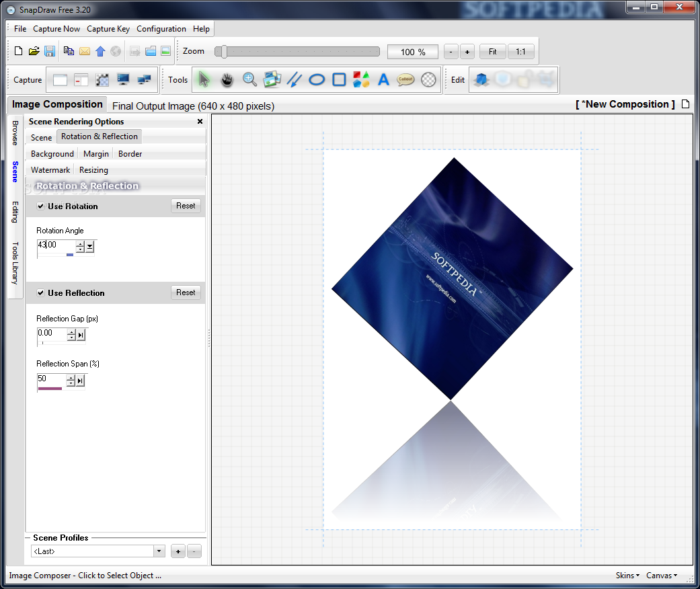Open the Border tab

pos(130,153)
